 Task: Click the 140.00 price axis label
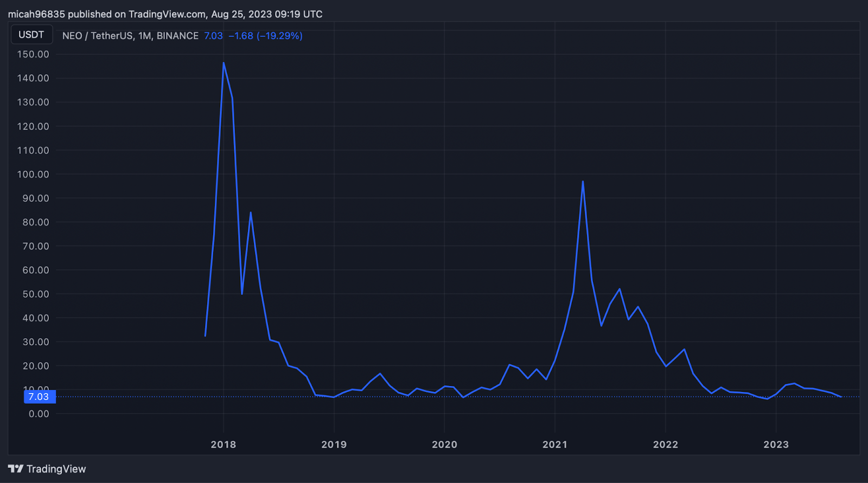point(33,78)
